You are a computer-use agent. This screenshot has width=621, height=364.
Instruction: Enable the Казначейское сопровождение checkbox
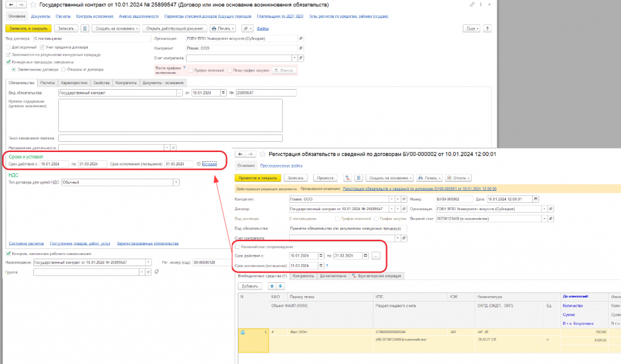(237, 247)
